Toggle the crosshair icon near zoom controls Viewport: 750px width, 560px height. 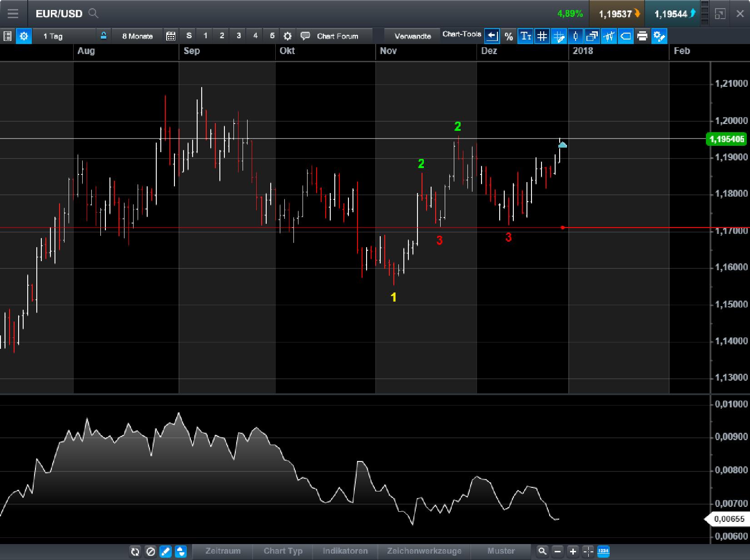[x=588, y=551]
